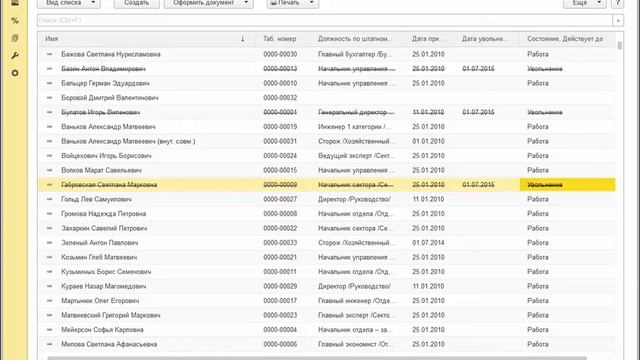Click the row marker icon for Бажова Светлана Нурисламовна

click(50, 54)
